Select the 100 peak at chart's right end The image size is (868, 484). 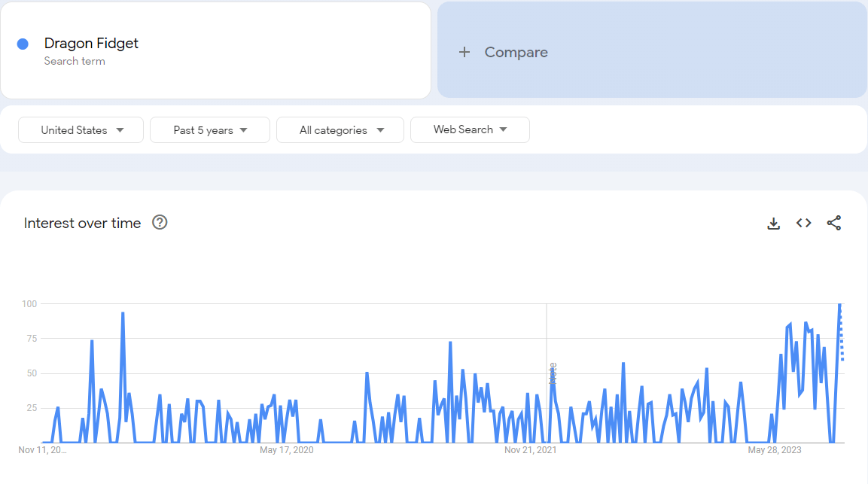click(x=839, y=304)
